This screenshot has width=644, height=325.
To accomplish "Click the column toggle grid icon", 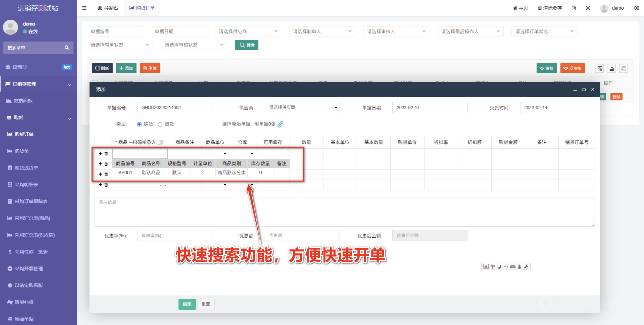I will 599,68.
